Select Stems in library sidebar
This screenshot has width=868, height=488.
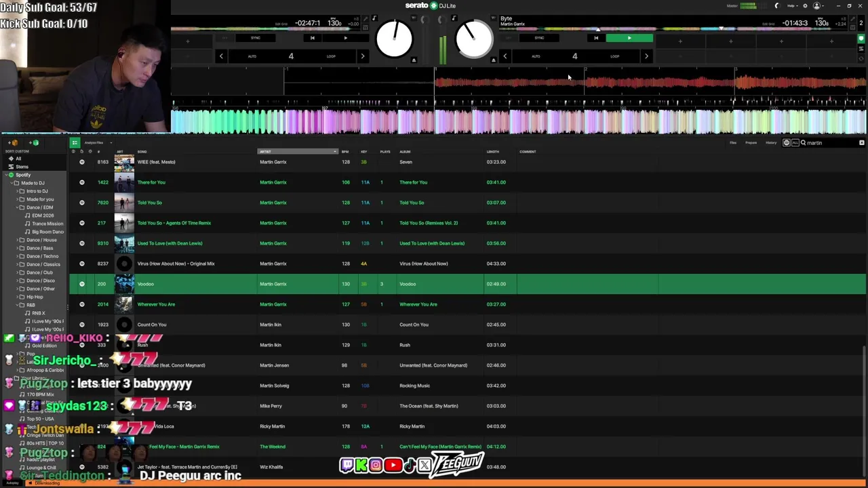click(22, 167)
